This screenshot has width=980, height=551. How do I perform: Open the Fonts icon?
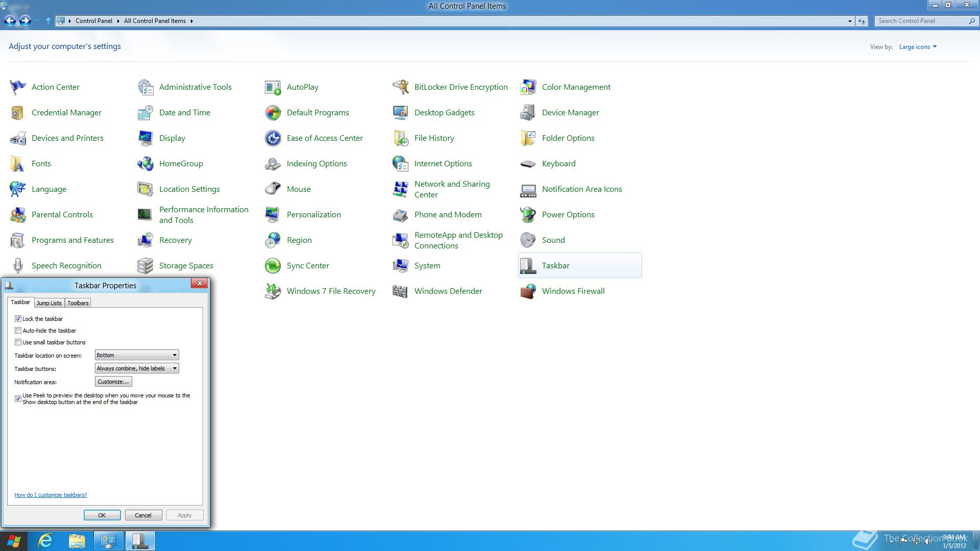tap(18, 164)
